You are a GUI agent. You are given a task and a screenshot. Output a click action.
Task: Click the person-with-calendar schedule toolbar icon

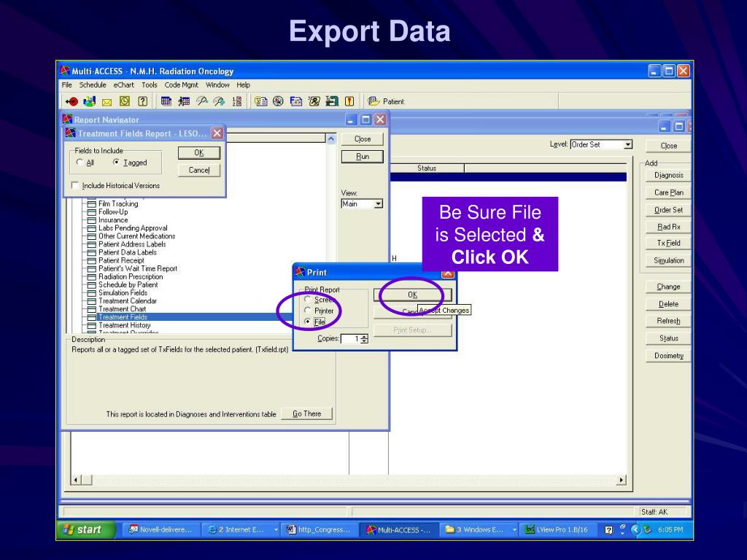click(184, 101)
